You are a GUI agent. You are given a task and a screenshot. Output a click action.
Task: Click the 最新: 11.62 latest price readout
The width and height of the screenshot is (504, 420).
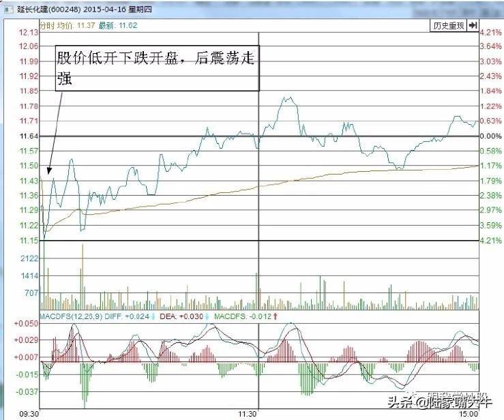pyautogui.click(x=118, y=25)
